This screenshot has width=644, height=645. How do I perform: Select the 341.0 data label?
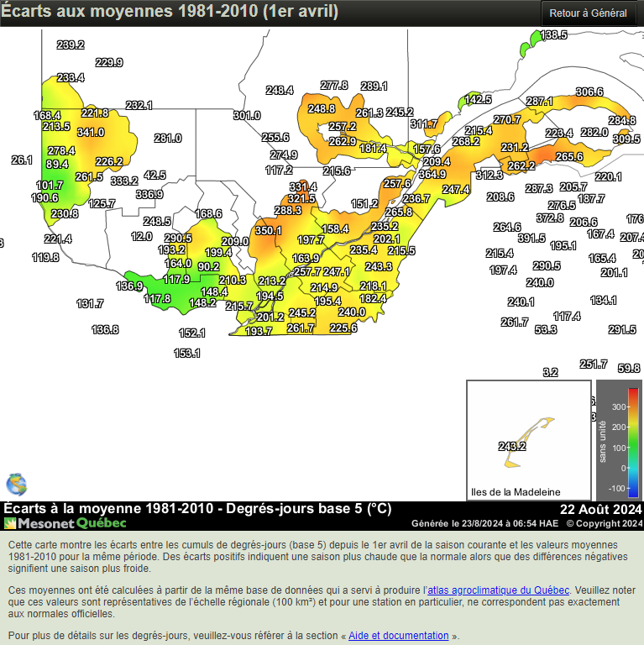[x=90, y=132]
